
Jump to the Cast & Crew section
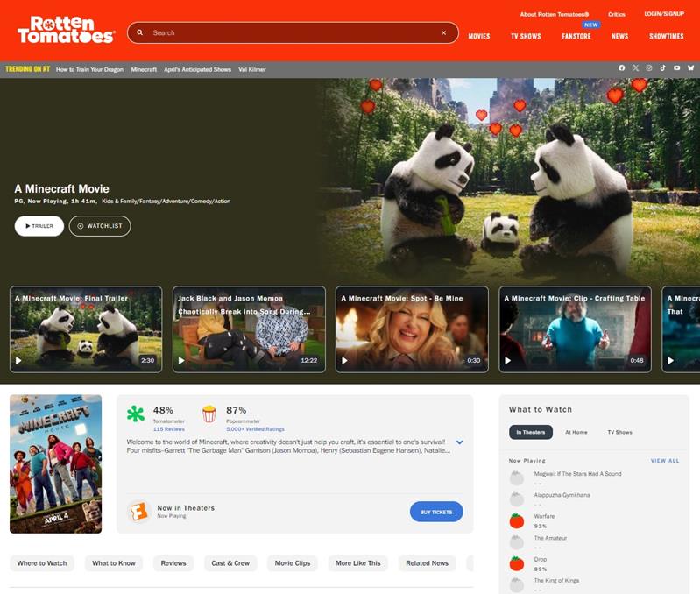[x=230, y=563]
